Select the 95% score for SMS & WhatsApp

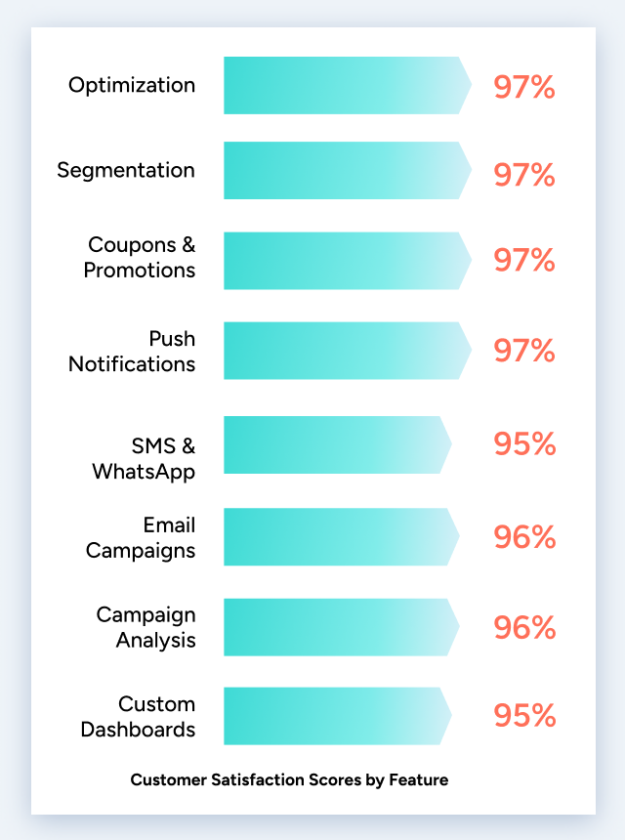524,444
